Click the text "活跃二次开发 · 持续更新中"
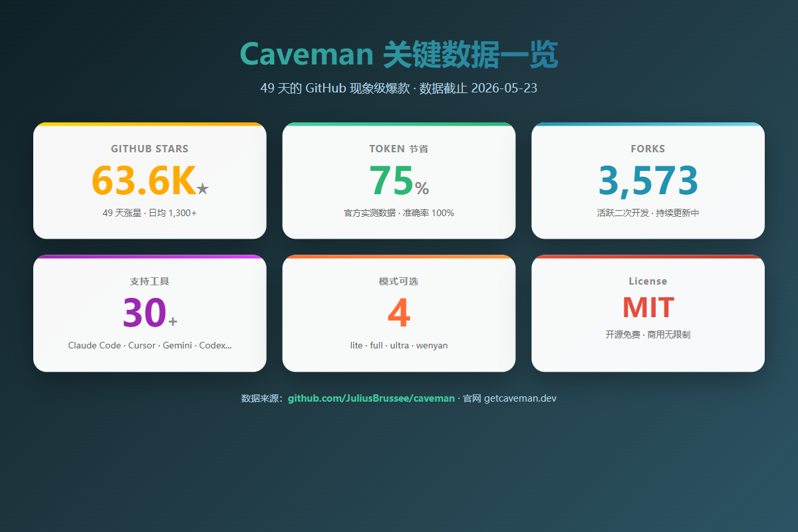This screenshot has width=798, height=532. (x=648, y=213)
